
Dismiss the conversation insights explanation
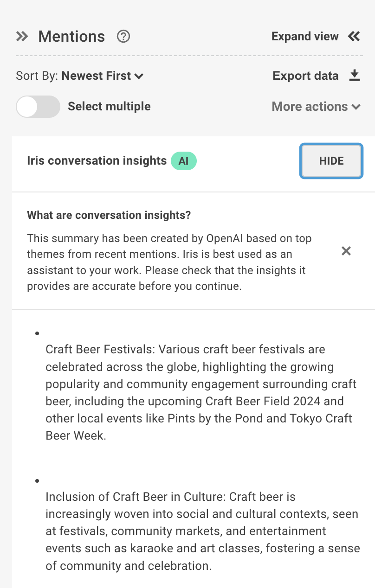(346, 251)
